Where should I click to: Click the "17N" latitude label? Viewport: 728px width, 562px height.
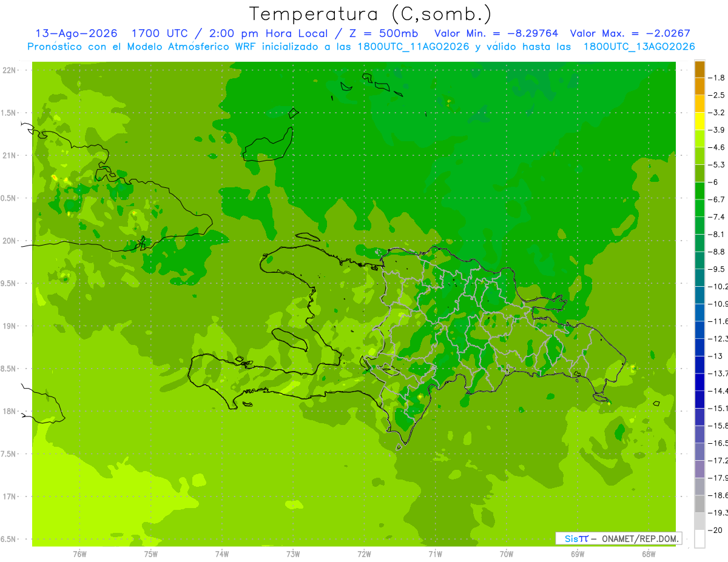tap(10, 497)
